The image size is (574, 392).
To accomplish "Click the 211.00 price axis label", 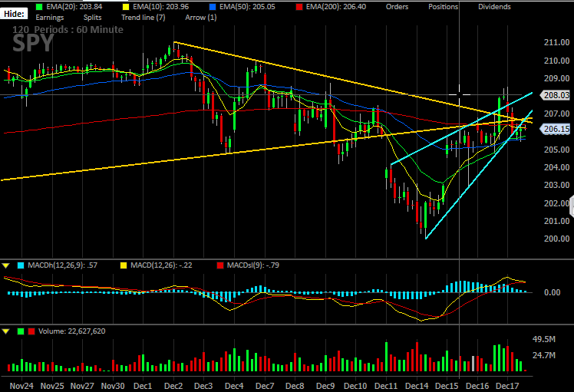I will click(557, 42).
